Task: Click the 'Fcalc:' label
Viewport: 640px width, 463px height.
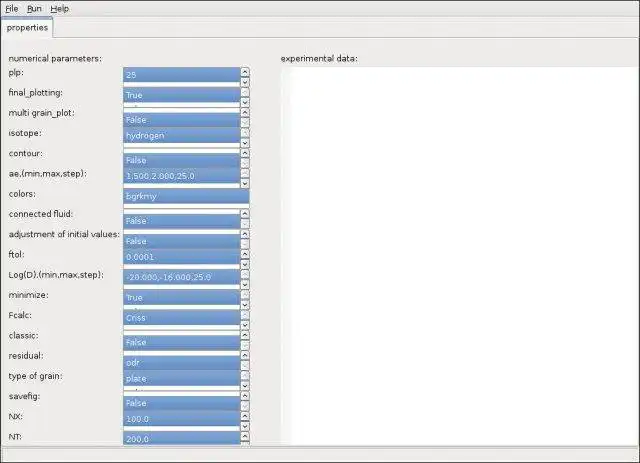Action: point(20,315)
